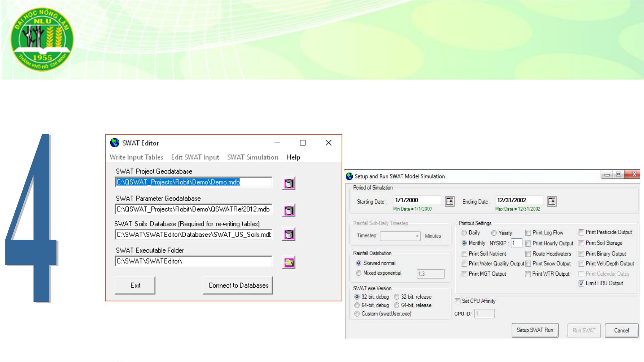This screenshot has height=362, width=644.
Task: Select Skewed normal rainfall distribution
Action: click(359, 263)
